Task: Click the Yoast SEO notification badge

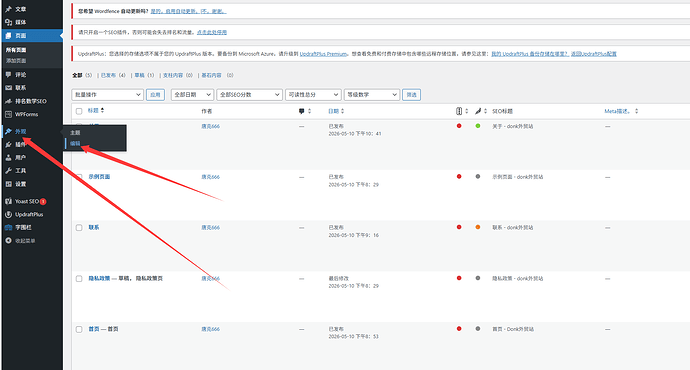Action: click(43, 201)
